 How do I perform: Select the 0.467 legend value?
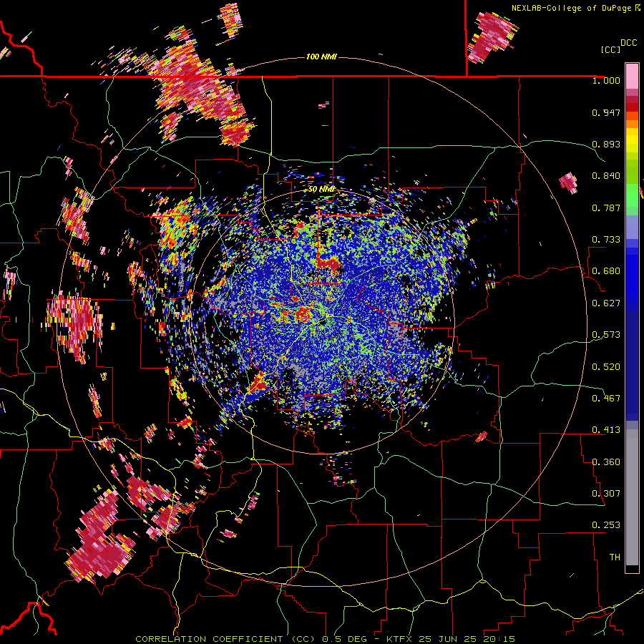606,399
